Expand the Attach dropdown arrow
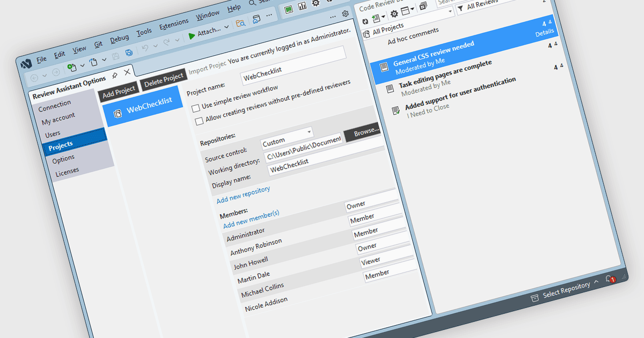This screenshot has width=644, height=338. click(226, 27)
